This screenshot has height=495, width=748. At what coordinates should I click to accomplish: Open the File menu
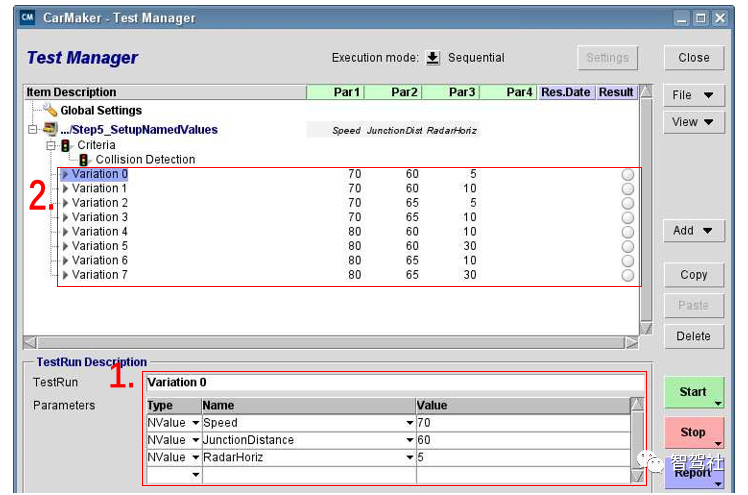(693, 95)
